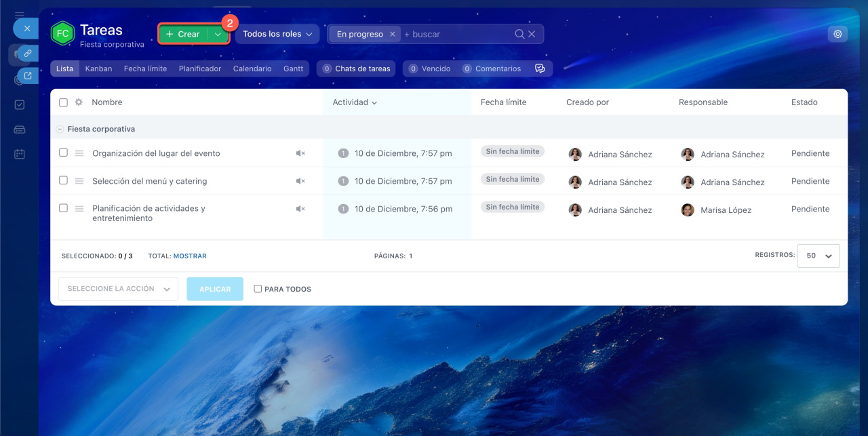Image resolution: width=868 pixels, height=436 pixels.
Task: Click the mark-all-read chat icon near Comentarios
Action: [x=540, y=68]
